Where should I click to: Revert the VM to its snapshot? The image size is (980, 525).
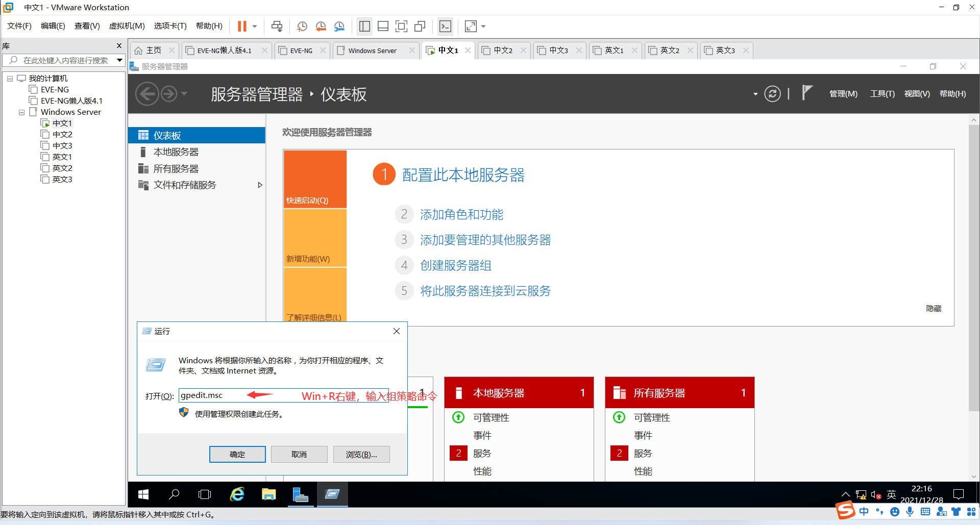click(321, 26)
